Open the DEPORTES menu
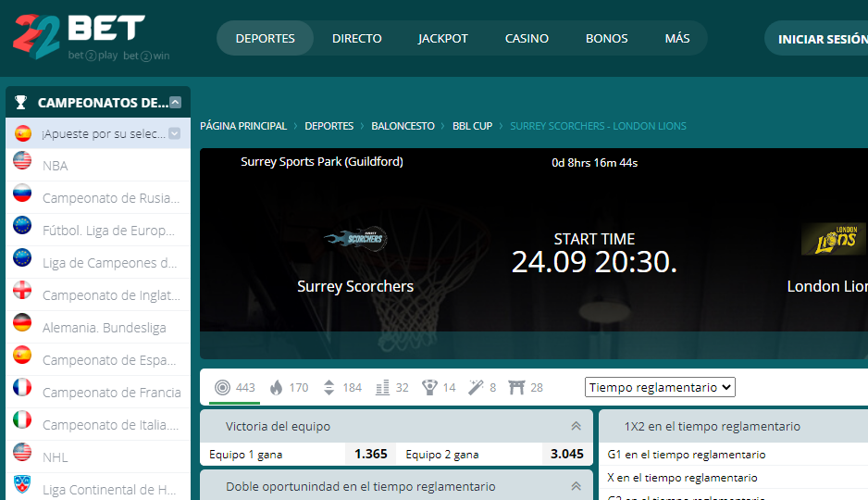Image resolution: width=868 pixels, height=500 pixels. point(266,38)
